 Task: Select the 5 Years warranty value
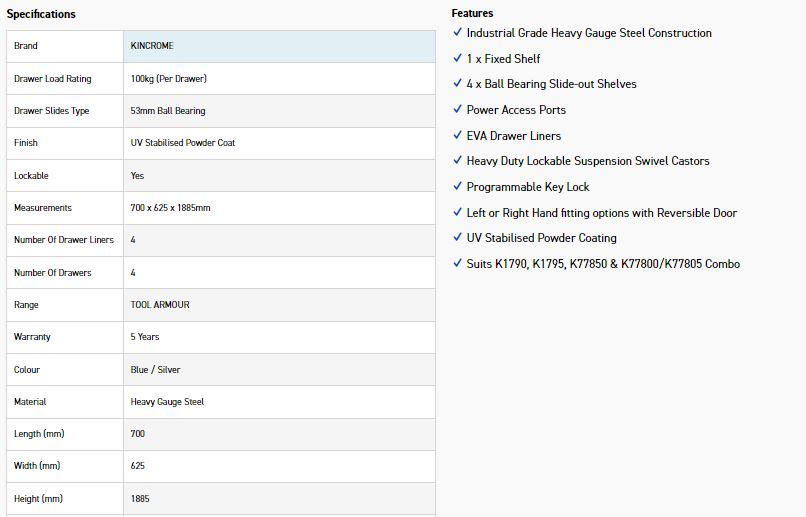(x=144, y=337)
